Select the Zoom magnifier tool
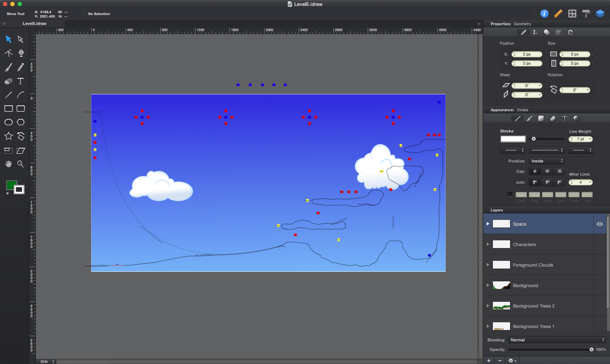610x364 pixels. tap(21, 164)
